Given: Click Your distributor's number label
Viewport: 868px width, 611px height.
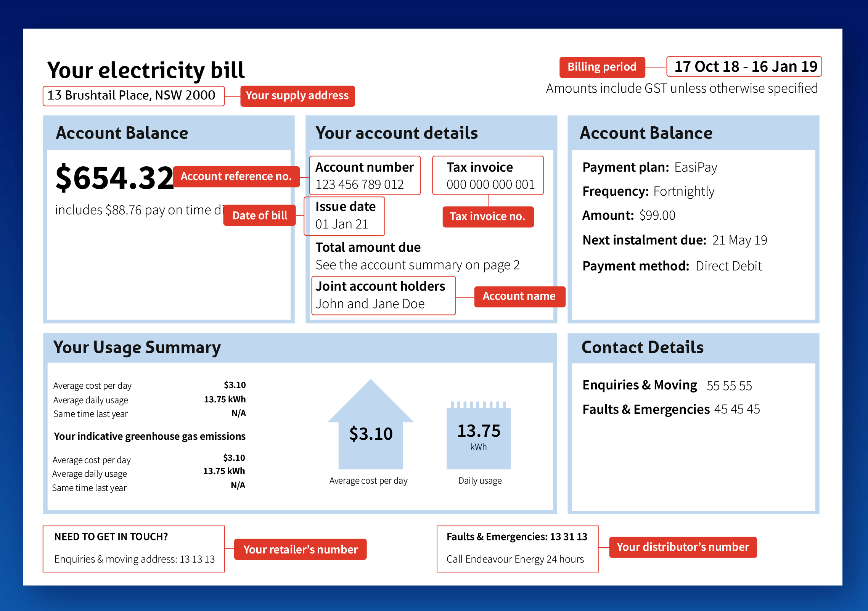Looking at the screenshot, I should click(x=683, y=547).
